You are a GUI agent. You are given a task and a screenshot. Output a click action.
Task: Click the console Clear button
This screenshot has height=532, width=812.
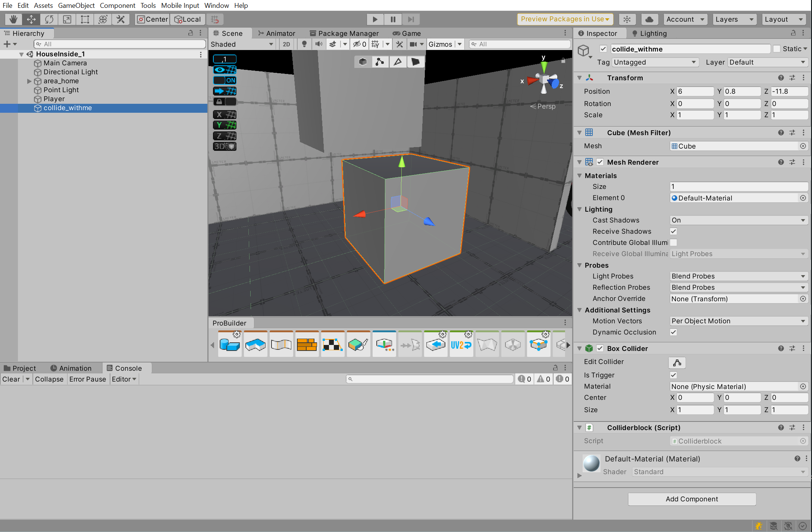coord(11,379)
